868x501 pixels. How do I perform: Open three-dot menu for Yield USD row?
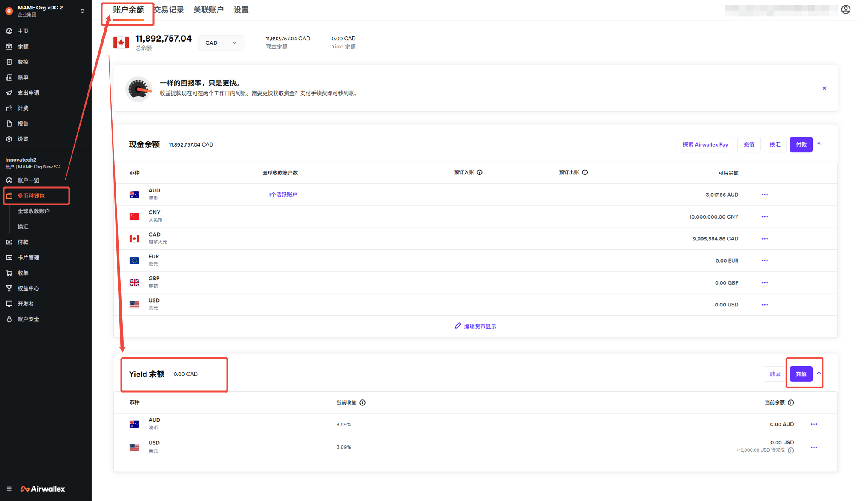(x=814, y=447)
